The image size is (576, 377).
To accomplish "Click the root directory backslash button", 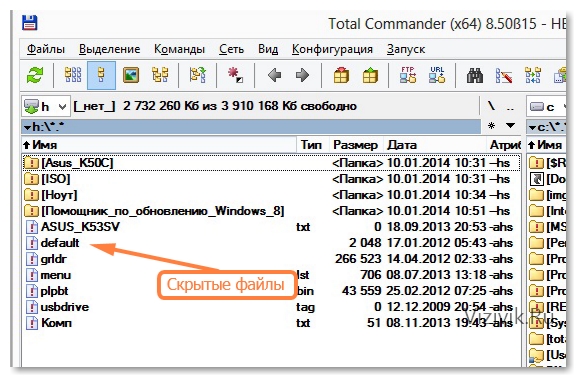I will point(492,107).
